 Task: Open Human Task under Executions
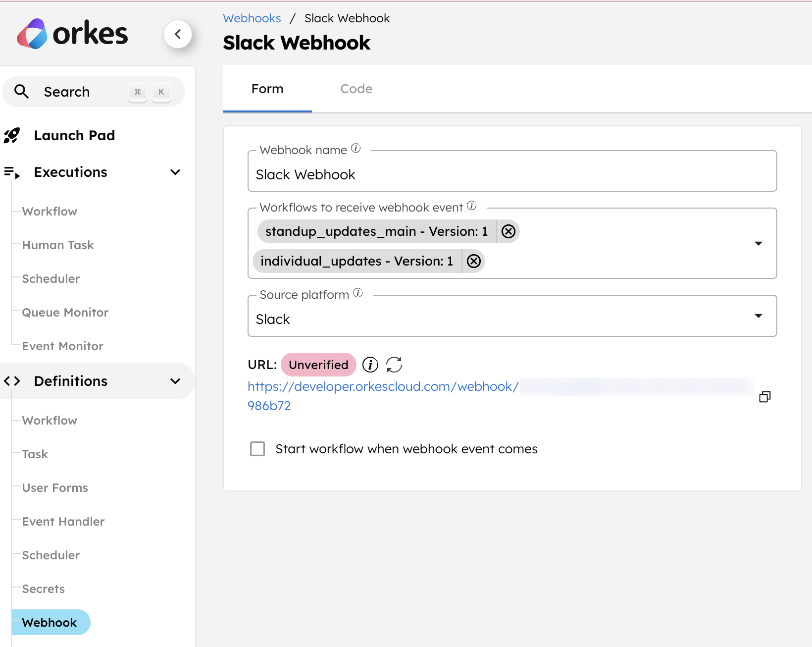pyautogui.click(x=58, y=245)
